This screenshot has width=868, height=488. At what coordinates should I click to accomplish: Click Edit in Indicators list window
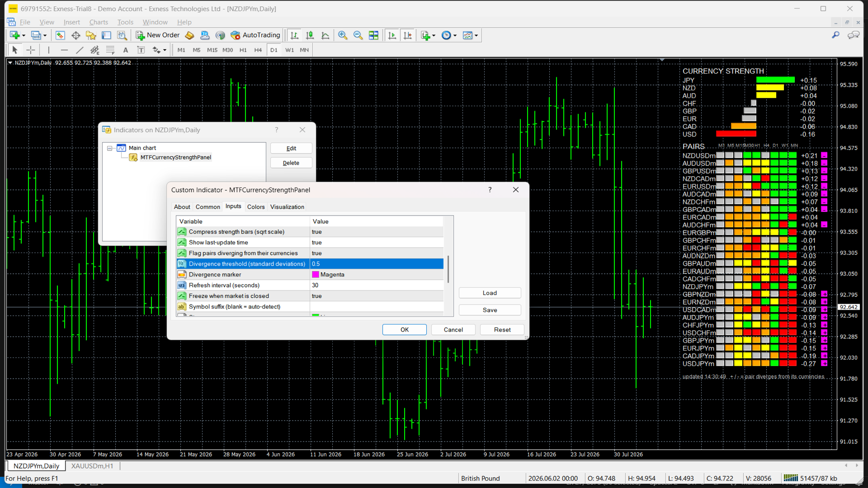point(291,148)
